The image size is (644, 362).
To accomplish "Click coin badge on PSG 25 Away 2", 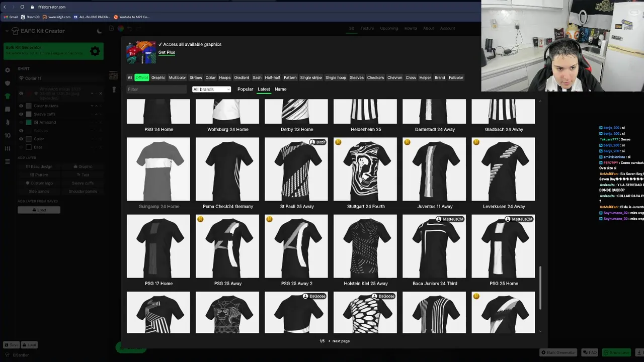I will point(269,219).
